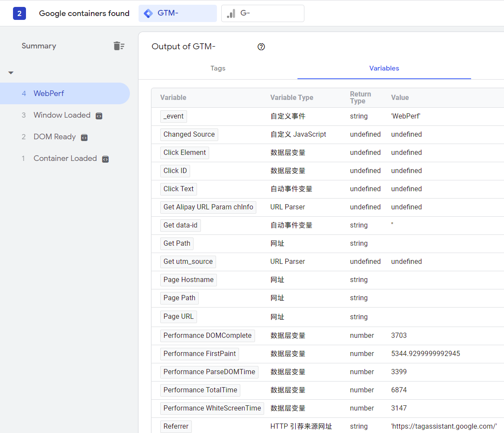
Task: Clear the event list with the delete icon
Action: (x=119, y=46)
